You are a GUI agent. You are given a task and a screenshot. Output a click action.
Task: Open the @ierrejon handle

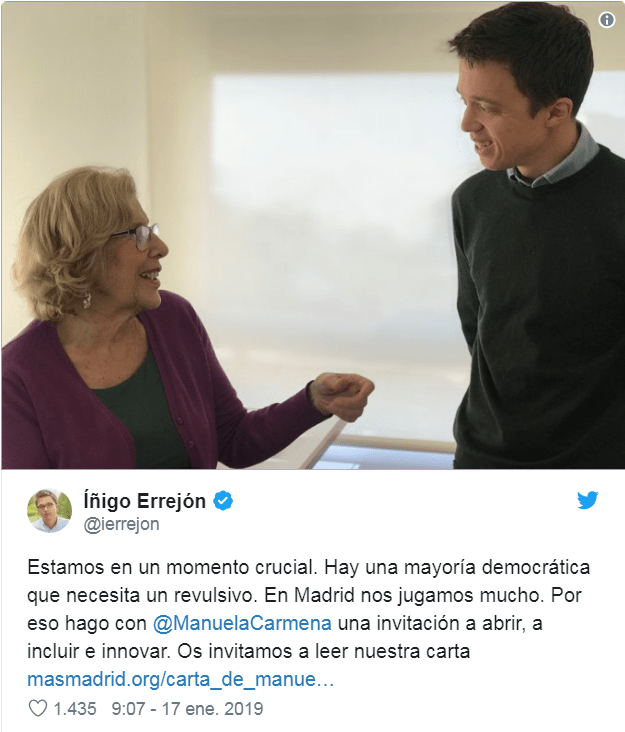click(121, 524)
